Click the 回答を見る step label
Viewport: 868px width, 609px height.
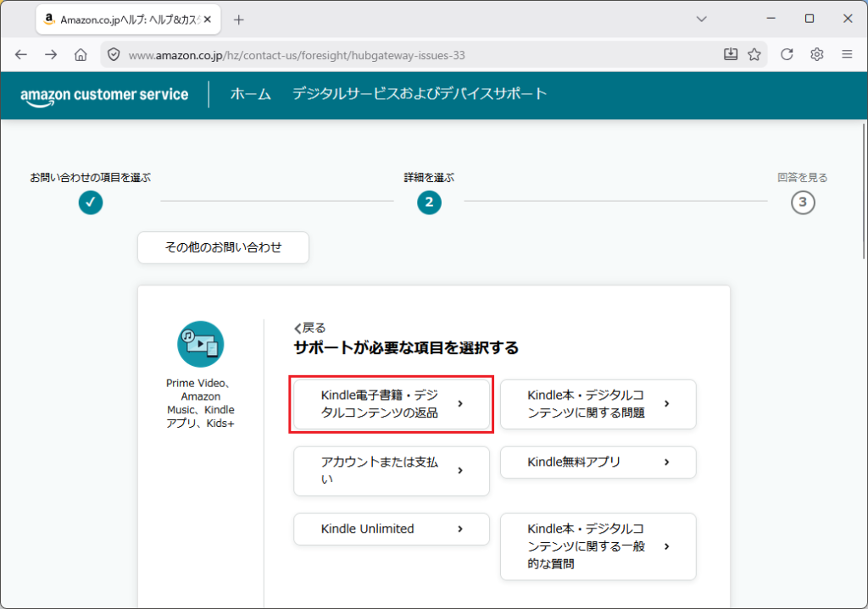[803, 178]
